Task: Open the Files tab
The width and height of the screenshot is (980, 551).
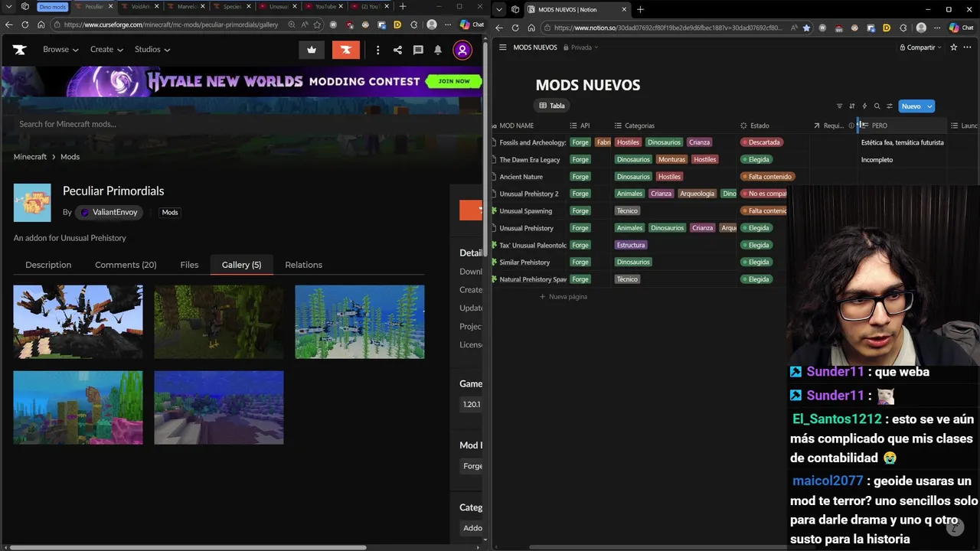Action: click(189, 265)
